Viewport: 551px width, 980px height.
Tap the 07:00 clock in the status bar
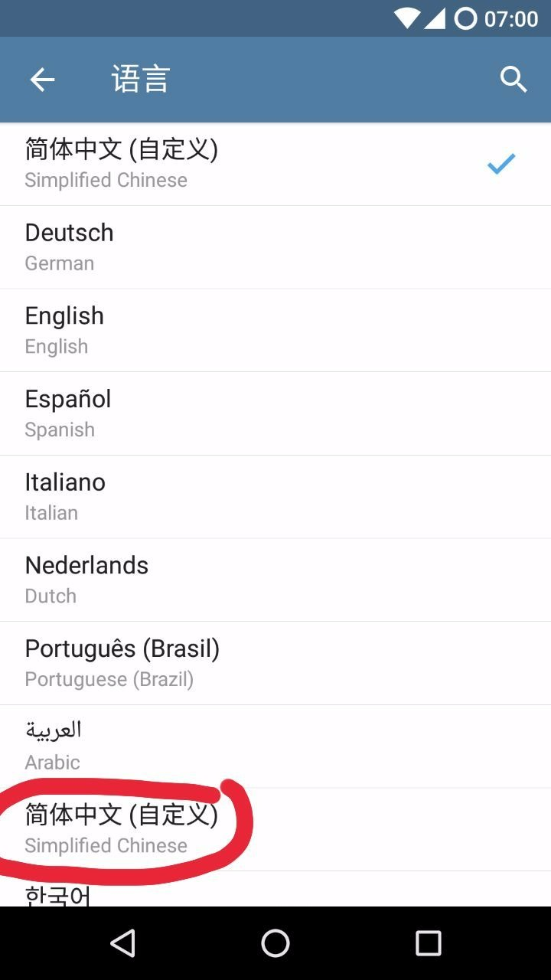pyautogui.click(x=511, y=19)
